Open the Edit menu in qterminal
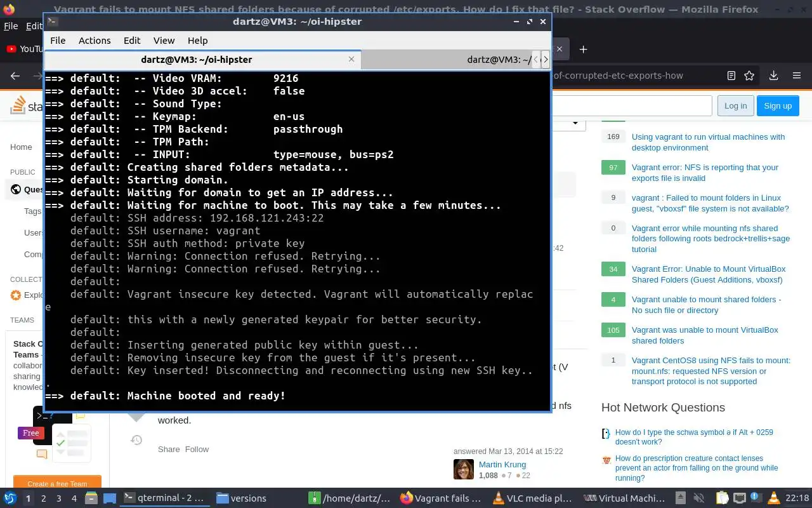 coord(132,40)
